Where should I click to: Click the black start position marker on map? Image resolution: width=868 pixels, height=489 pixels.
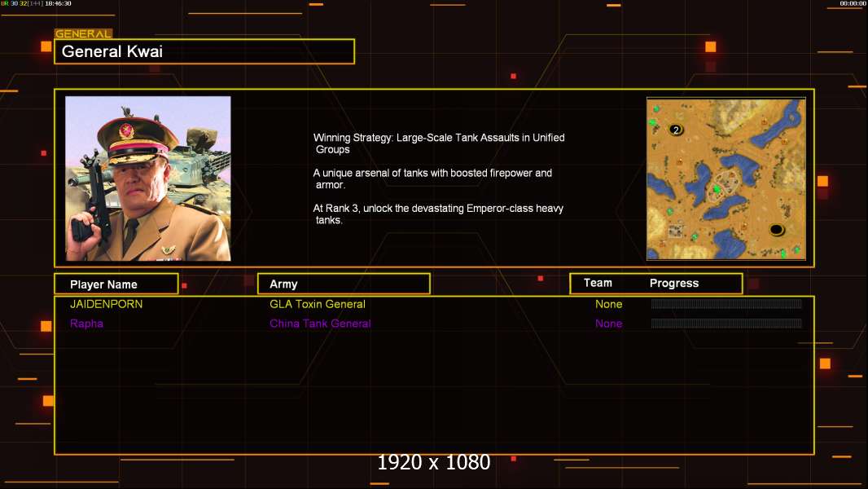click(777, 229)
